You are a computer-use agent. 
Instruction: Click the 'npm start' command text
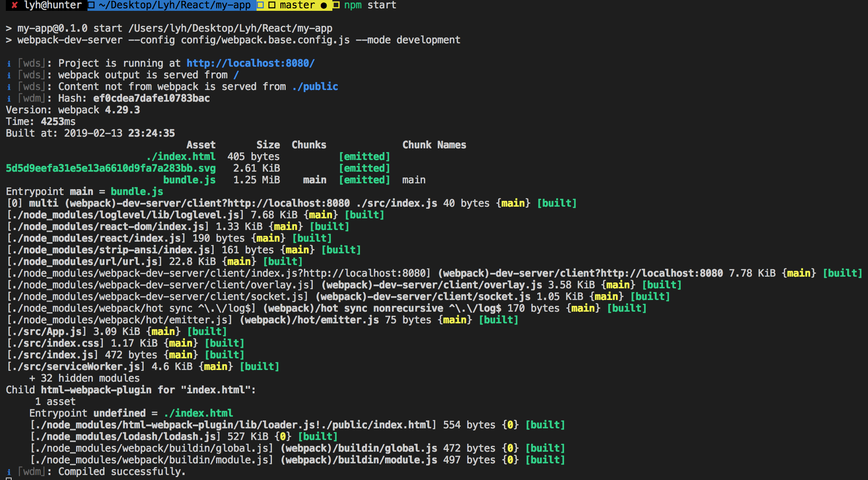[370, 5]
